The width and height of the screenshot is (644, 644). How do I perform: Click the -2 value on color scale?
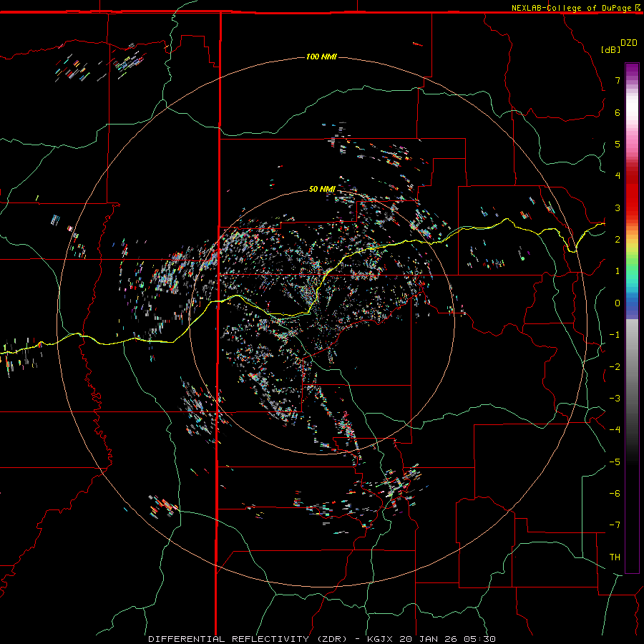click(x=615, y=367)
